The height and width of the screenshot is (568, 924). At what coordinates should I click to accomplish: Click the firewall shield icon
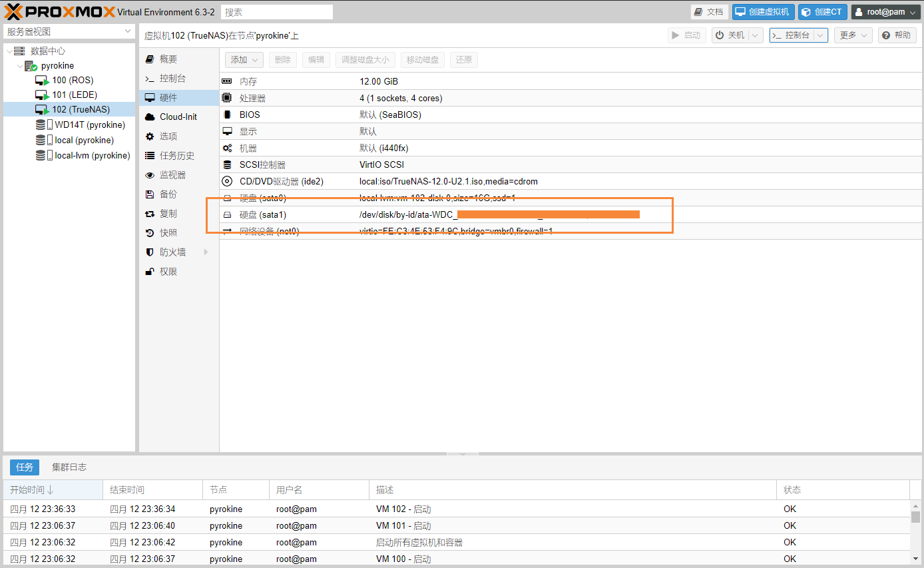(x=150, y=252)
